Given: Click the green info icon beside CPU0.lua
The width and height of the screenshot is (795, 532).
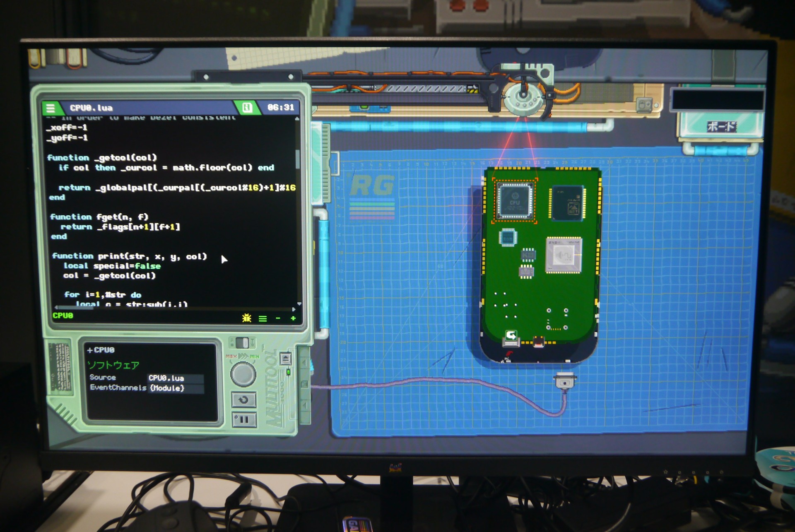Looking at the screenshot, I should [247, 108].
